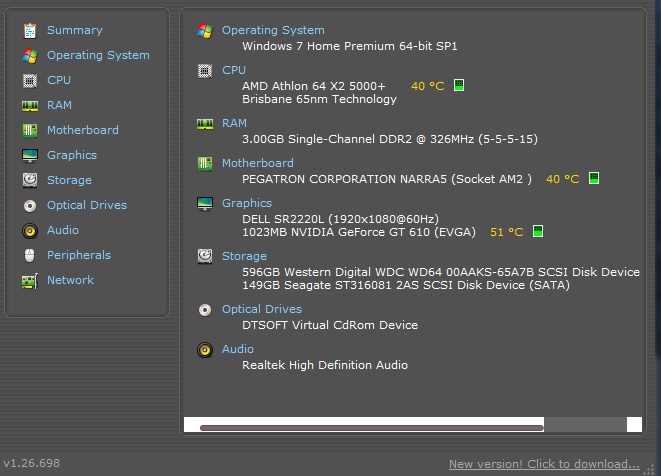Open the Audio speaker icon in sidebar
Viewport: 661px width, 476px height.
(x=30, y=231)
